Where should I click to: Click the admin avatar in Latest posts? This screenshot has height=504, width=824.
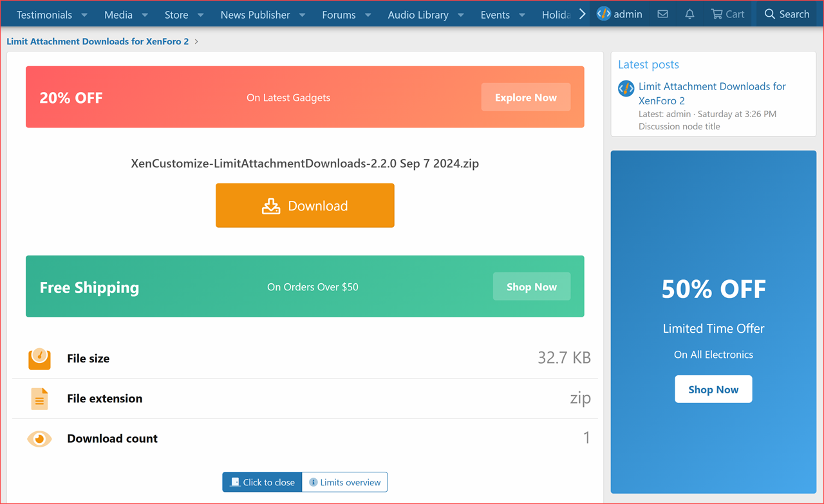pos(626,89)
